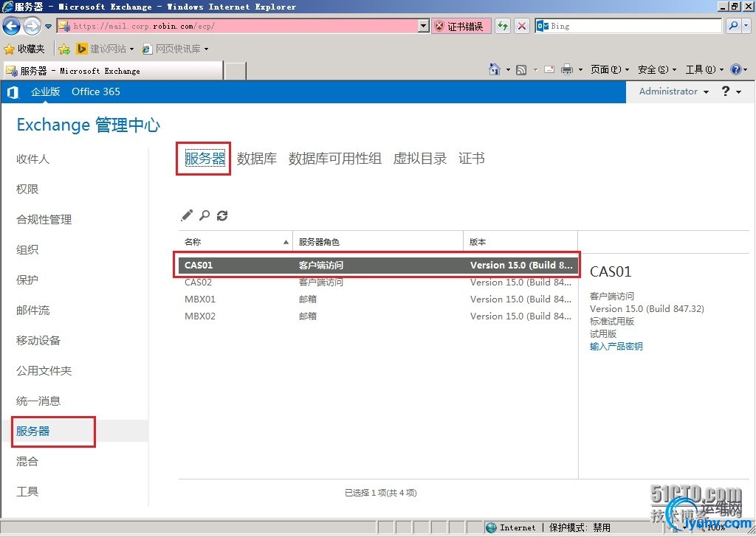This screenshot has height=537, width=756.
Task: Open 保护 in left navigation
Action: (27, 280)
